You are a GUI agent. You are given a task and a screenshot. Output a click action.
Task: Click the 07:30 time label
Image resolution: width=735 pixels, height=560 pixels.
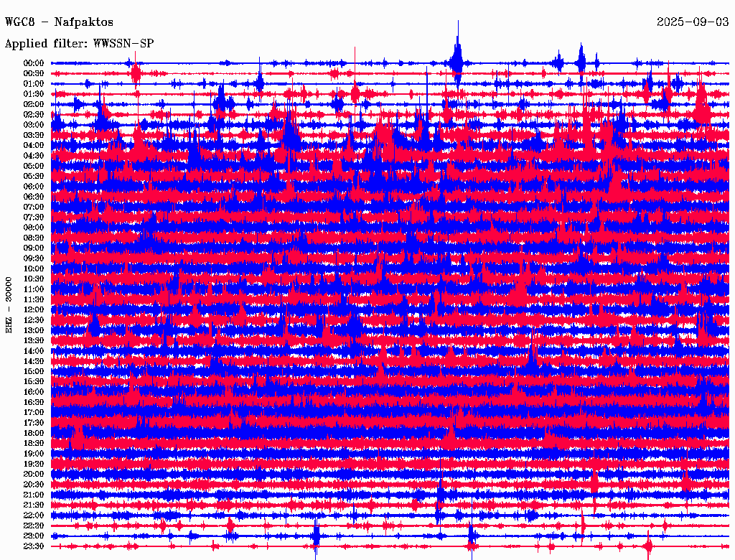pos(34,218)
